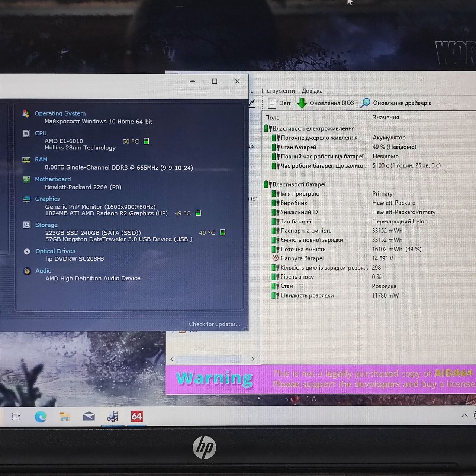This screenshot has height=476, width=476.
Task: Select the Паспортна ємність row text
Action: (306, 231)
